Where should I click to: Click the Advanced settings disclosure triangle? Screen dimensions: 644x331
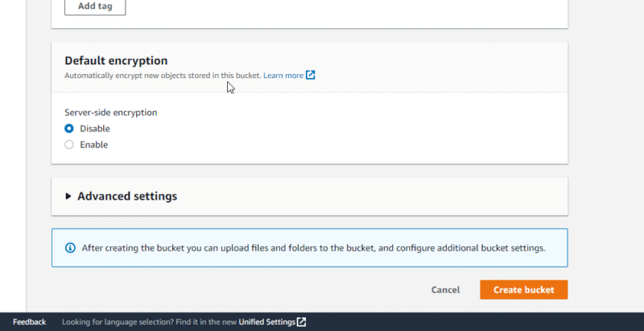68,196
